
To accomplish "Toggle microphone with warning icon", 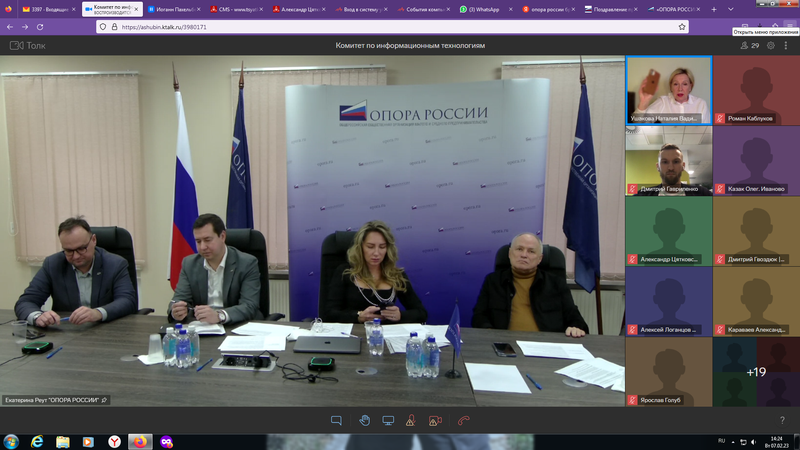I will click(411, 421).
